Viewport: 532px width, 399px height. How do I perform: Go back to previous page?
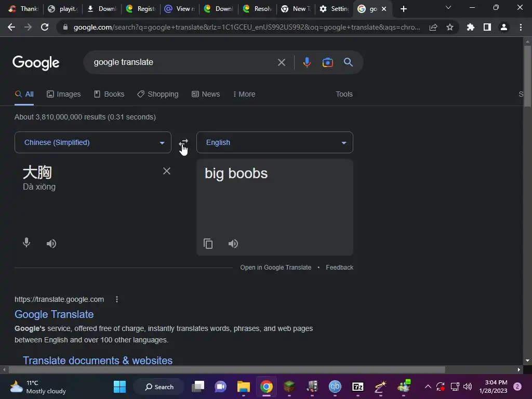11,27
